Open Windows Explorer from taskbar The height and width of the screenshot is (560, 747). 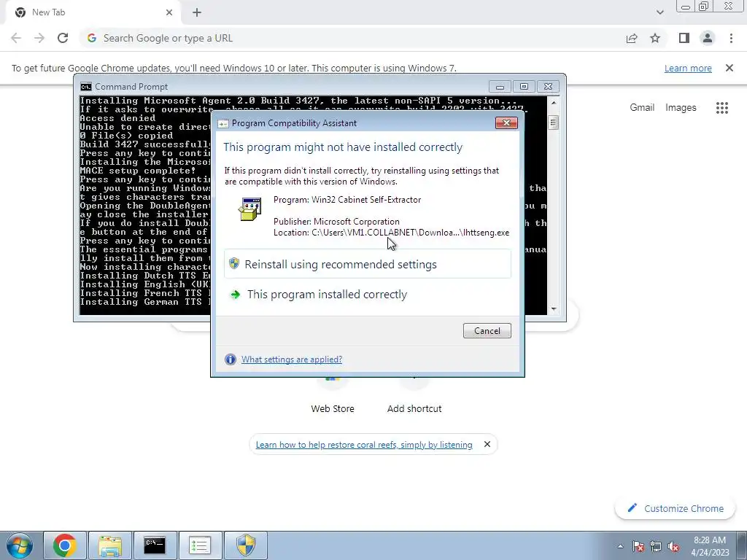(x=110, y=545)
